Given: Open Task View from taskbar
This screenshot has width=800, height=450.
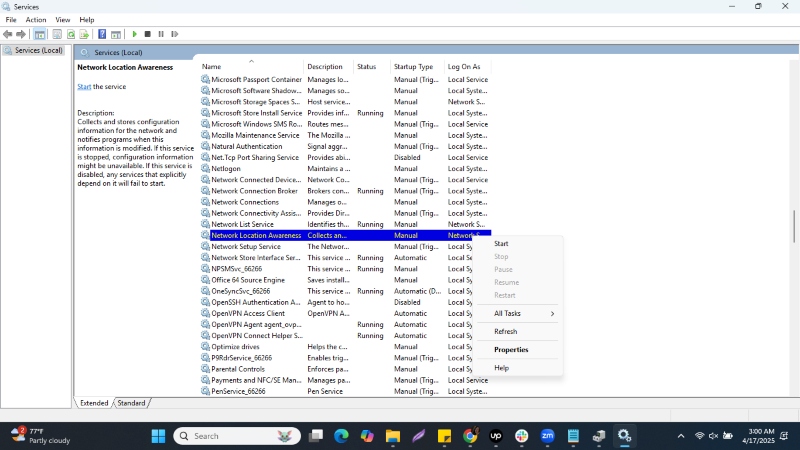Looking at the screenshot, I should [316, 436].
